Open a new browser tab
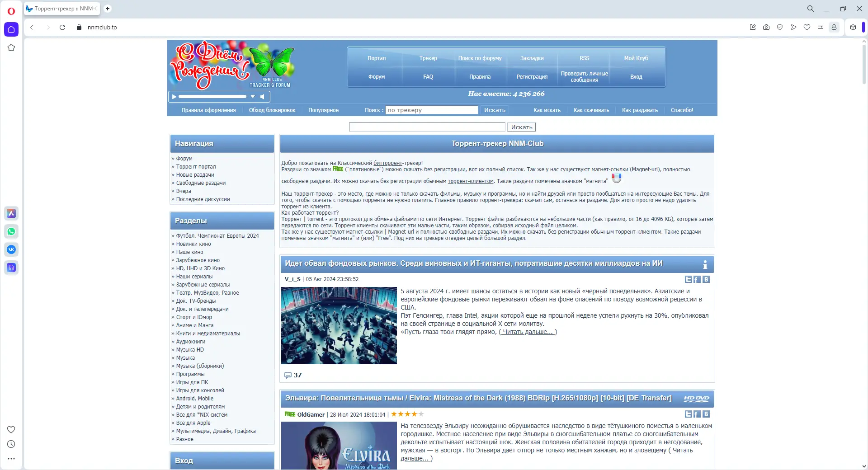Screen dimensions: 868x470 108,9
